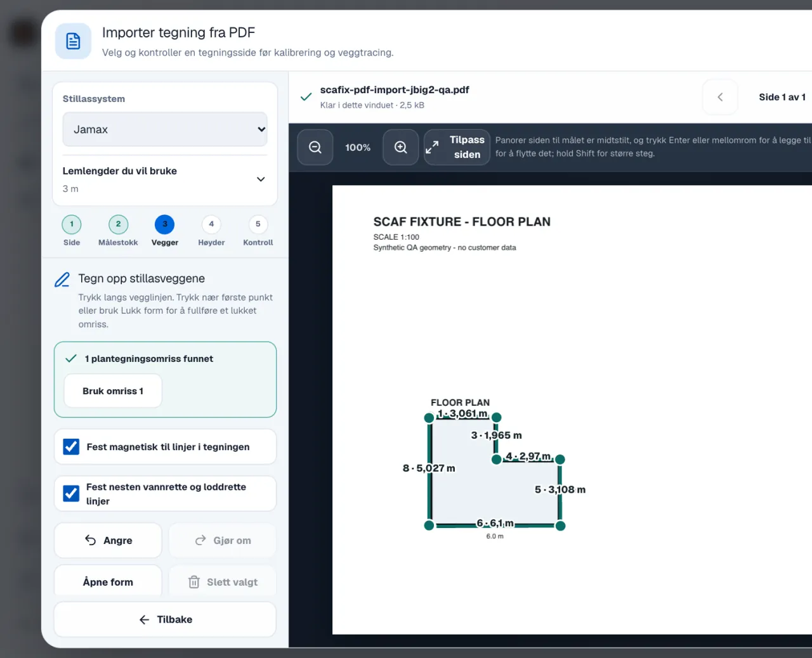Select the bottom-right corner vertex of outline

click(x=560, y=526)
